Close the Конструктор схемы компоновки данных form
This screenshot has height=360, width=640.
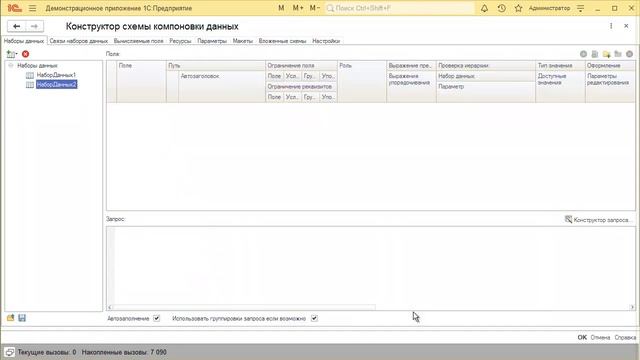coord(626,26)
